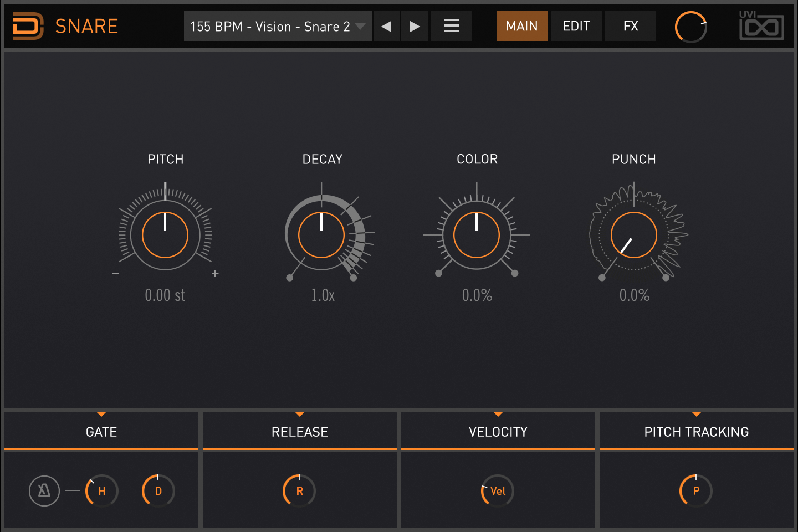Switch to the FX tab
Screen dimensions: 798x532
631,26
